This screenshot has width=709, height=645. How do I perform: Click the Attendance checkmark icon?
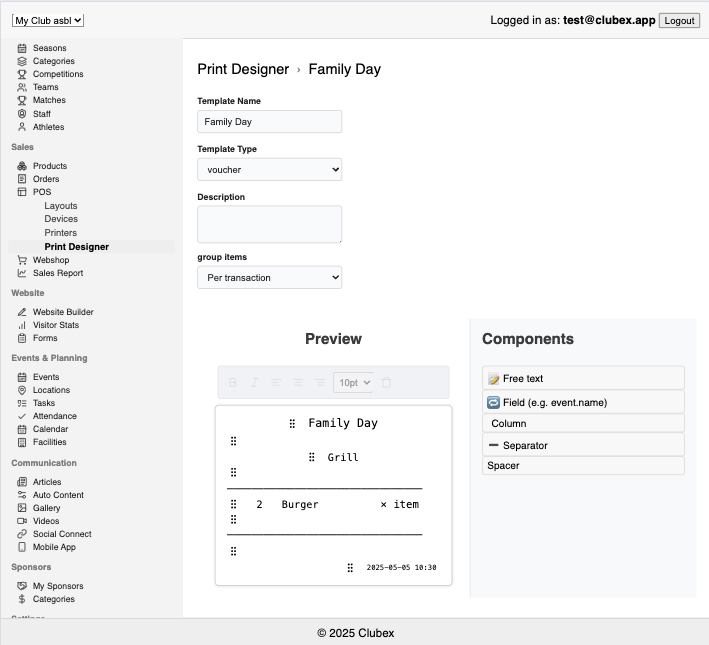coord(22,416)
